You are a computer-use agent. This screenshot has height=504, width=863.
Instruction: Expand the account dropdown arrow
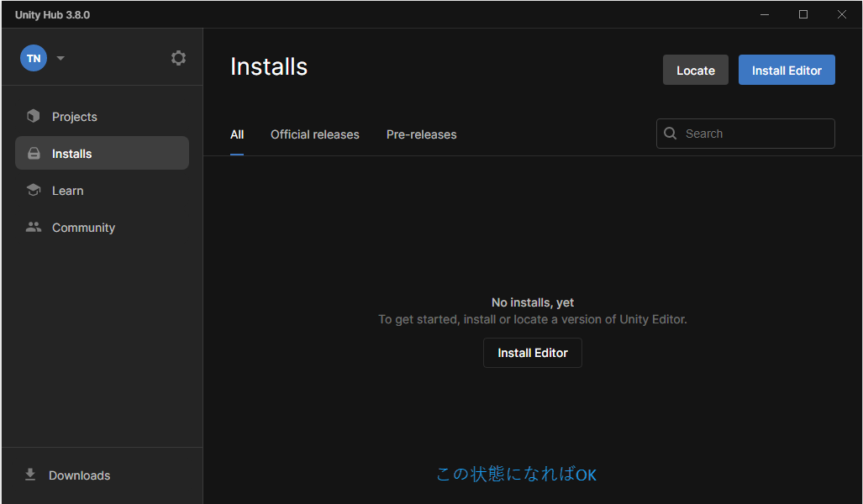pos(61,58)
